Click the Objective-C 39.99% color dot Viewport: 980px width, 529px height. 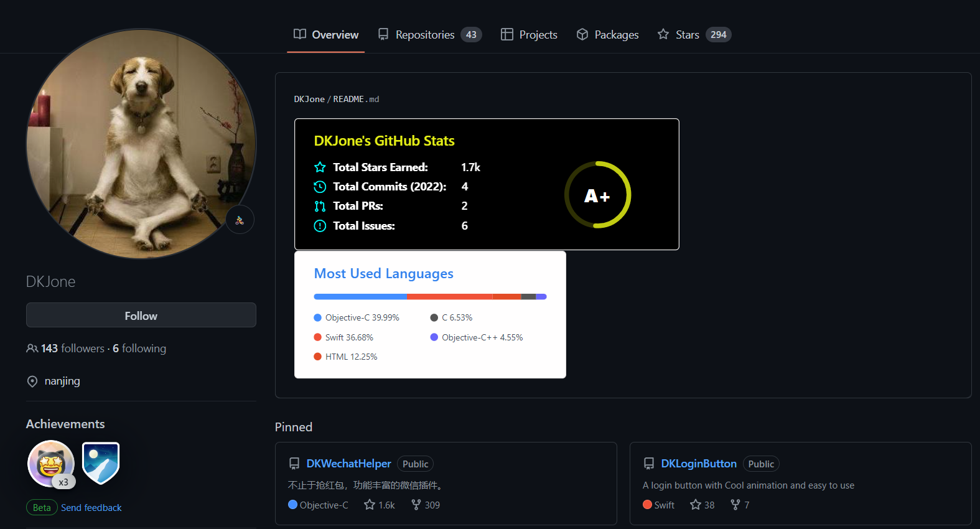[x=317, y=317]
